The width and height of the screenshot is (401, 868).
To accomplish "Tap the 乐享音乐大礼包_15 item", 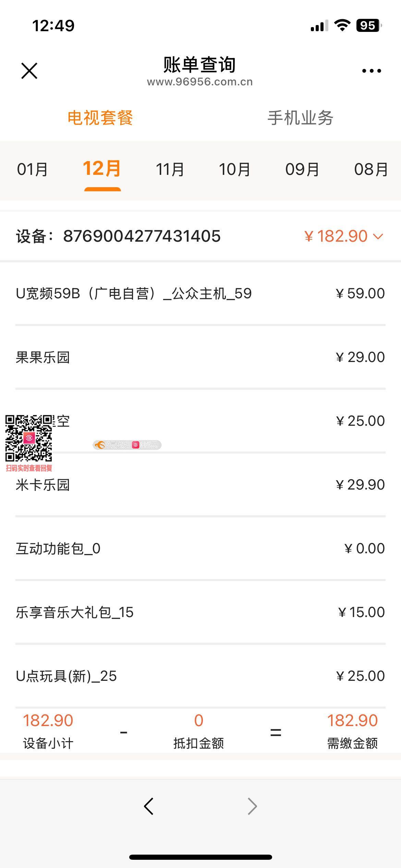I will 75,612.
